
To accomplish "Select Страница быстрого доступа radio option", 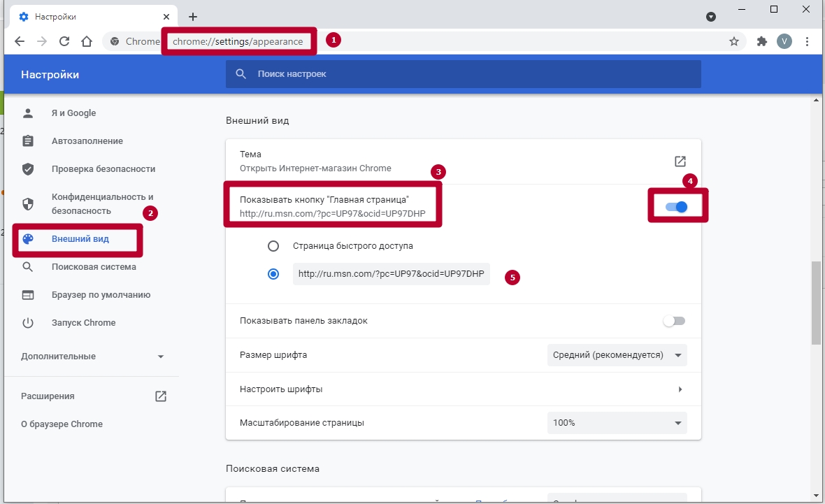I will (x=273, y=245).
